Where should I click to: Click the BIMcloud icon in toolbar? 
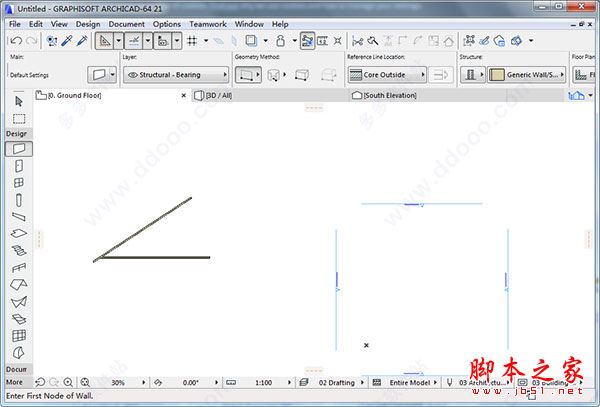[500, 41]
